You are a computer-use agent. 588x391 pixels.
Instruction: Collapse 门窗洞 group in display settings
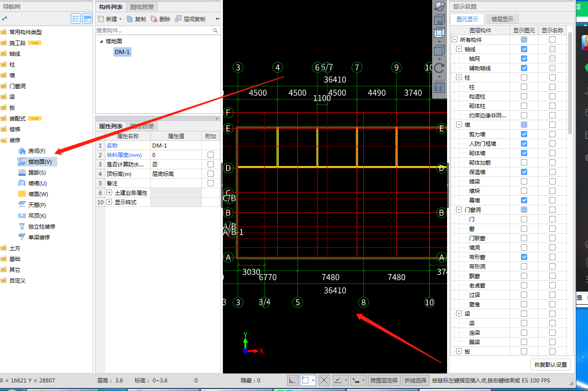click(x=459, y=210)
